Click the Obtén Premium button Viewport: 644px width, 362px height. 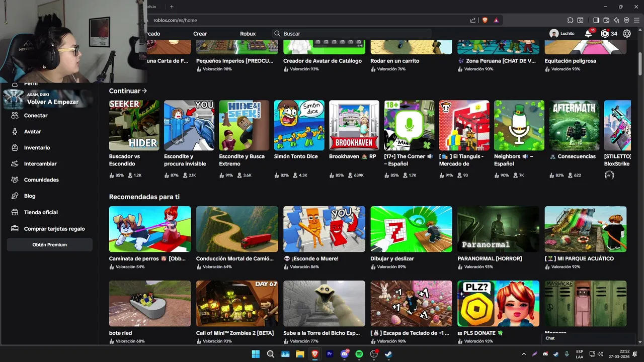click(x=50, y=245)
